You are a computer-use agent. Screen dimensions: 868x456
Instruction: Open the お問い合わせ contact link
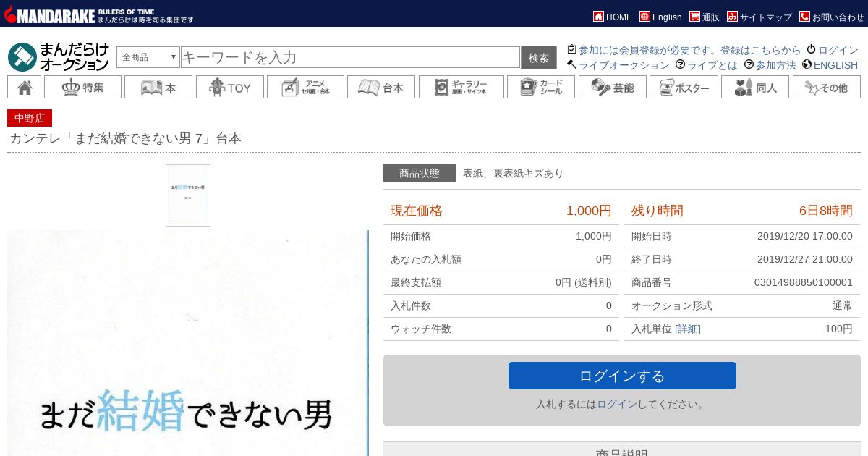tap(832, 17)
